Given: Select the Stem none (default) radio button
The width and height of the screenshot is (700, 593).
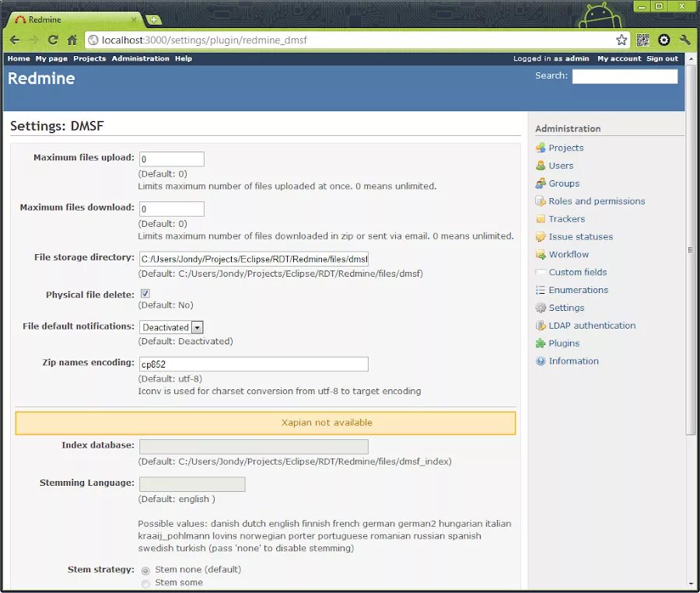Looking at the screenshot, I should pos(145,570).
